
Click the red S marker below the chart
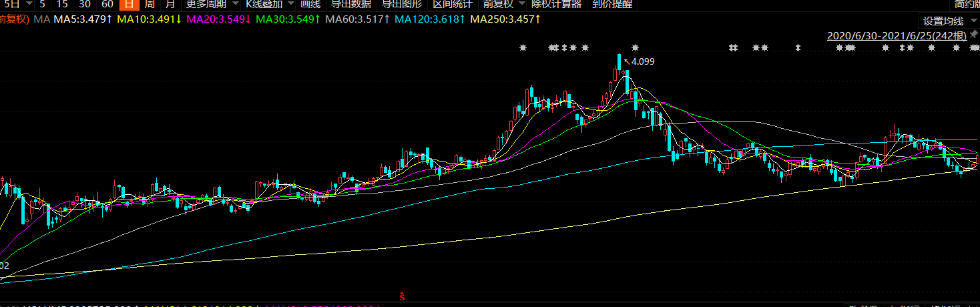pos(402,295)
